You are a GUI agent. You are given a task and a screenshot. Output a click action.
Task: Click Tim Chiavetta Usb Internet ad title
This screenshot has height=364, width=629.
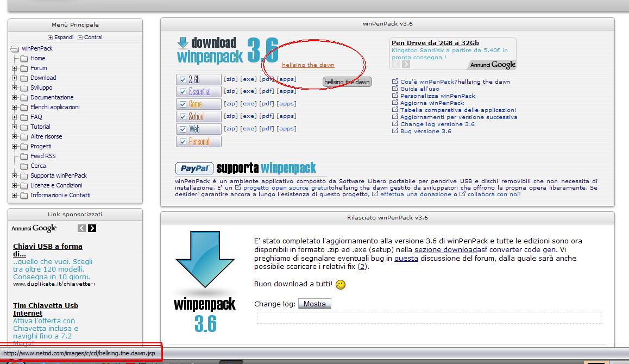tap(45, 310)
